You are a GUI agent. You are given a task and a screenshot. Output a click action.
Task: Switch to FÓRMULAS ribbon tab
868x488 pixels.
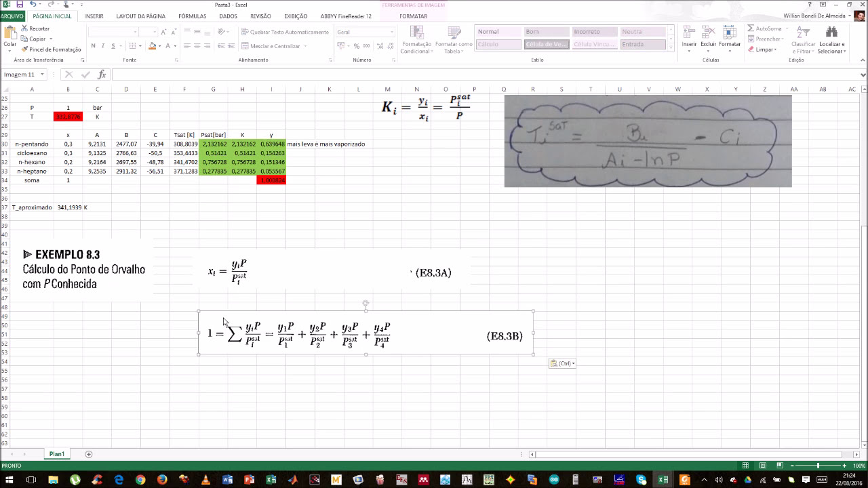click(x=193, y=16)
